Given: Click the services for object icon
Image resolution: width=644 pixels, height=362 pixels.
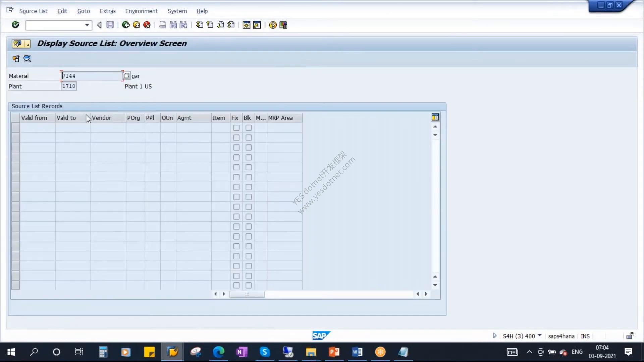Looking at the screenshot, I should 17,44.
